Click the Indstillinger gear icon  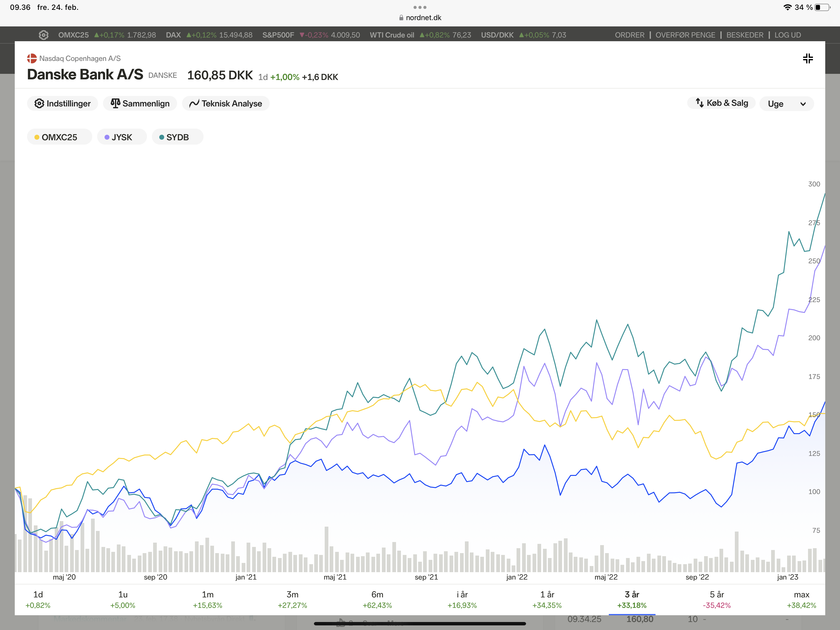[39, 103]
